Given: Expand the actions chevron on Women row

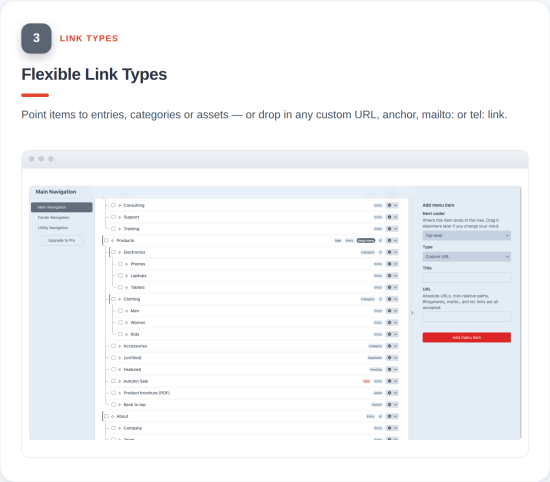Looking at the screenshot, I should coord(396,323).
